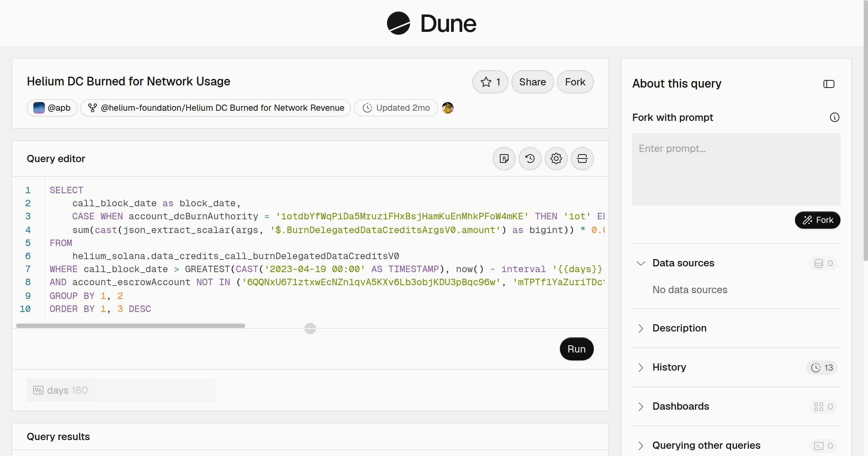The width and height of the screenshot is (868, 456).
Task: Collapse the Data sources section
Action: click(641, 263)
